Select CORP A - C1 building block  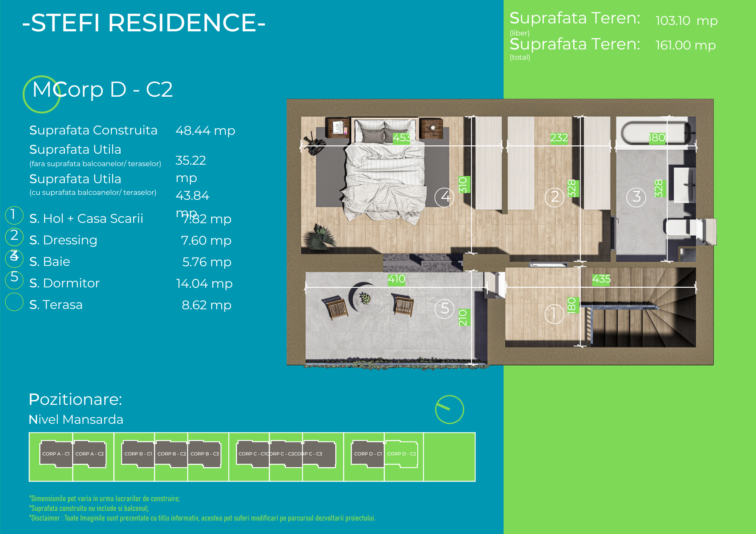[56, 454]
